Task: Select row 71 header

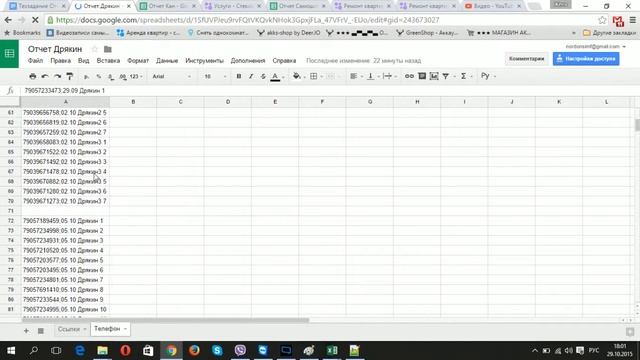Action: coord(11,211)
